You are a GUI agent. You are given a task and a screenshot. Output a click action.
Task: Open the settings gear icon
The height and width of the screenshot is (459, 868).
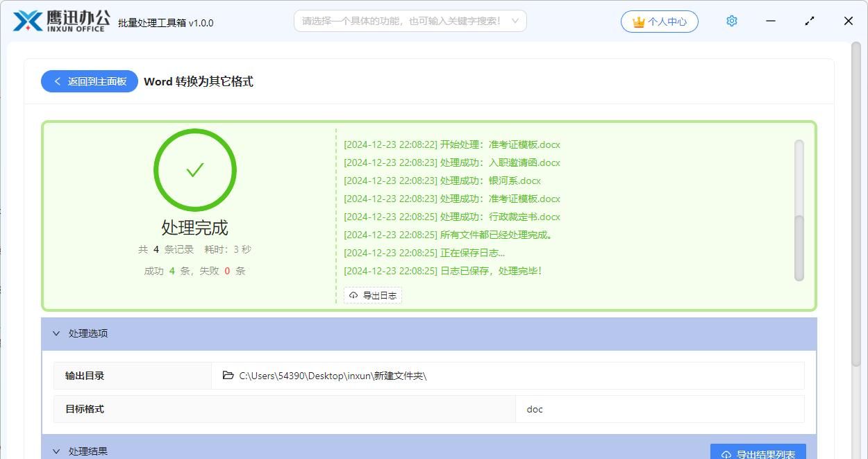[x=731, y=21]
